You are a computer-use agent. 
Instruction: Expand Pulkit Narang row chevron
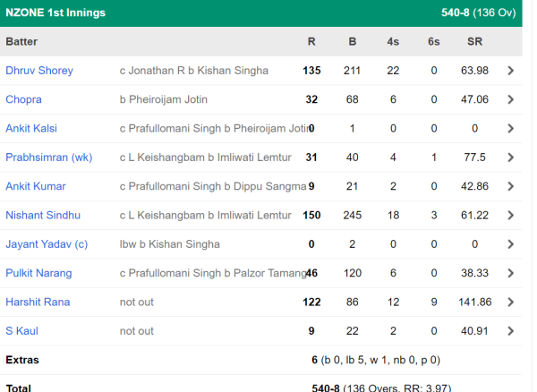pyautogui.click(x=510, y=273)
